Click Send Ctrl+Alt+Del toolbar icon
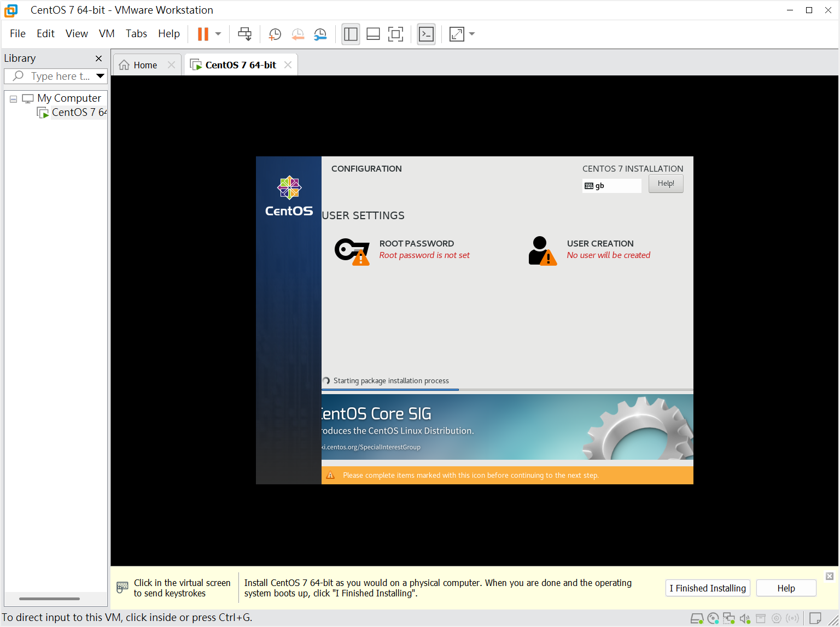 [244, 34]
